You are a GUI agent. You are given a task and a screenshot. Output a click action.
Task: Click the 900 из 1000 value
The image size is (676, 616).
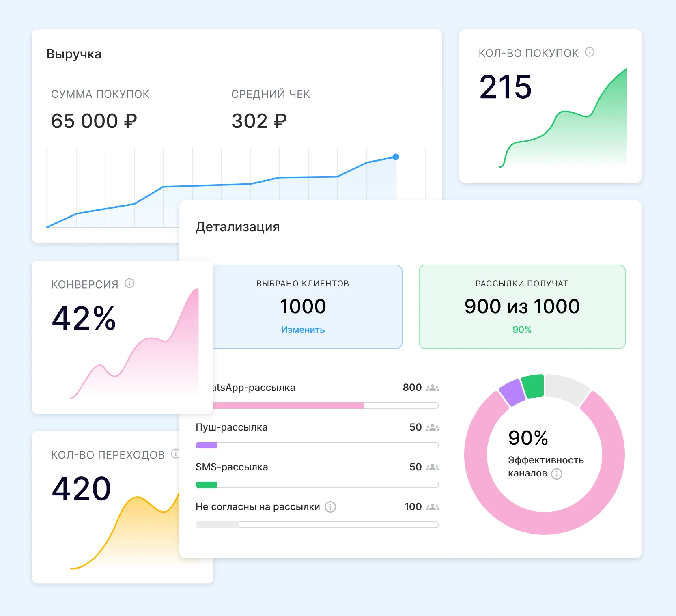coord(522,306)
